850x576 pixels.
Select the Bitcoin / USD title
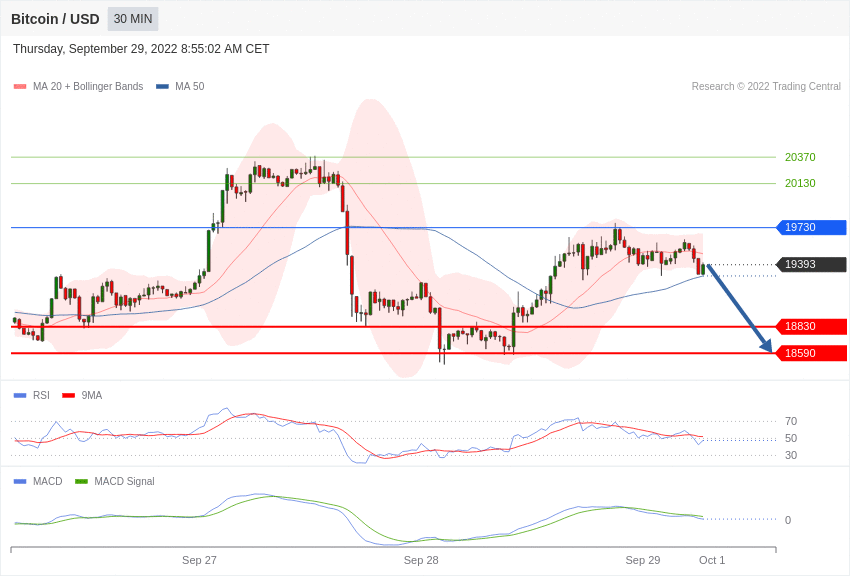coord(55,19)
